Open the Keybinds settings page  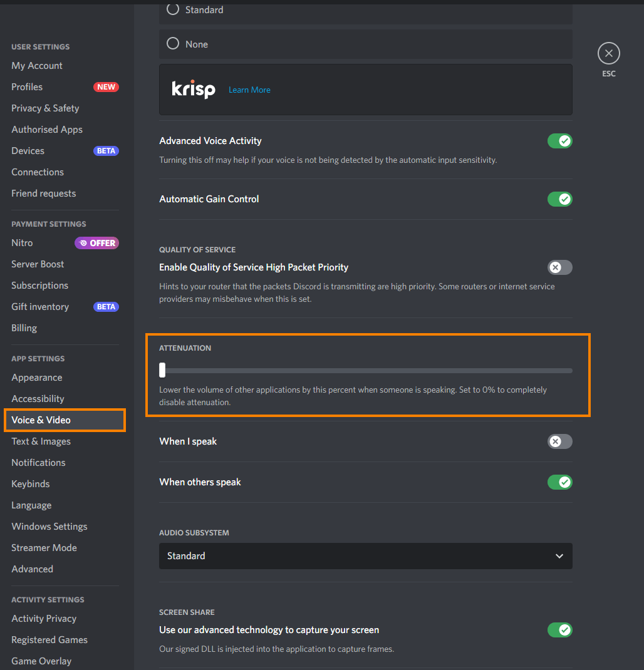(30, 483)
